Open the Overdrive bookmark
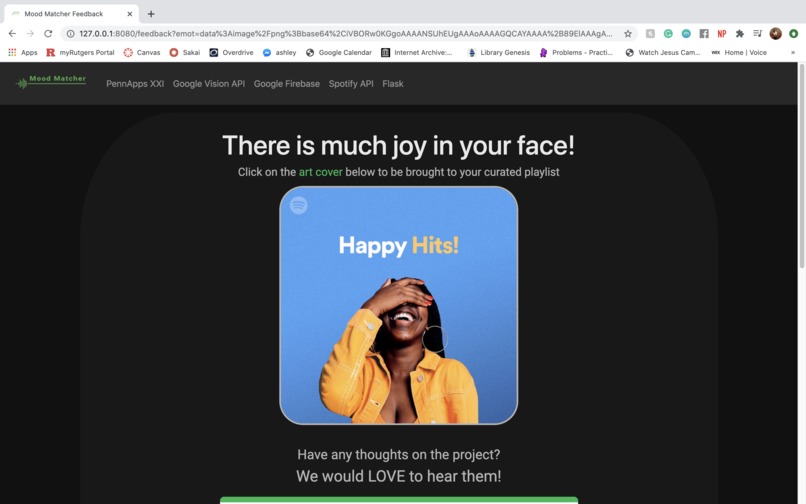This screenshot has height=504, width=806. pyautogui.click(x=231, y=52)
